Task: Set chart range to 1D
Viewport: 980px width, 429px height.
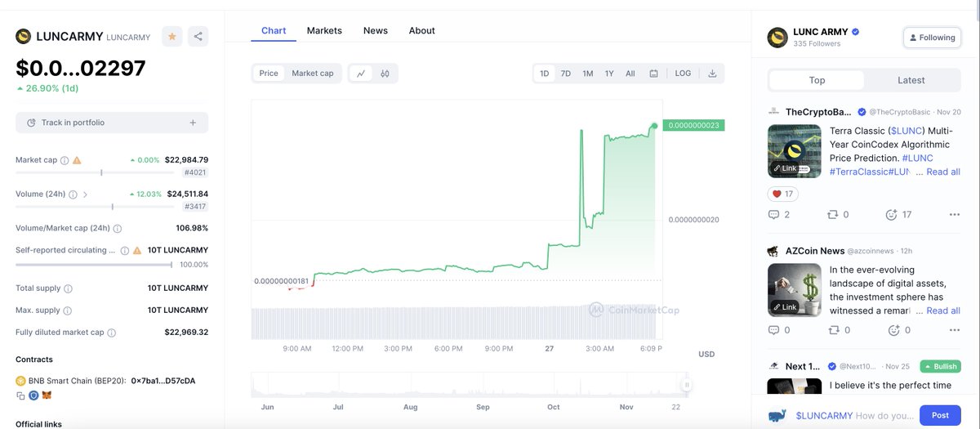Action: coord(545,74)
